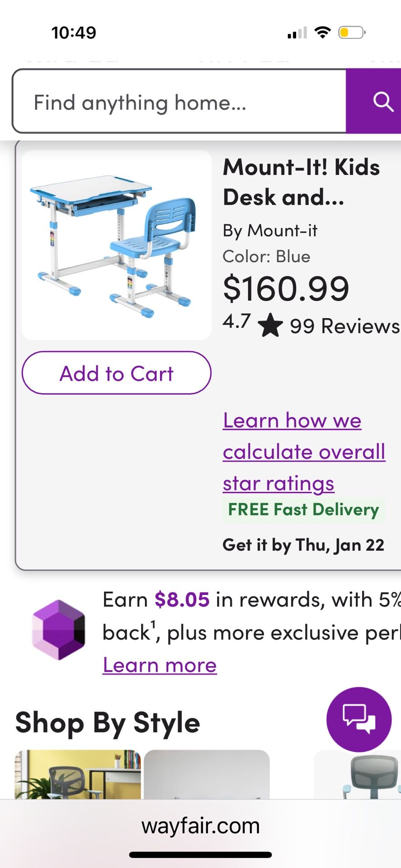The height and width of the screenshot is (868, 401).
Task: Tap the clock showing 10:49
Action: click(74, 32)
